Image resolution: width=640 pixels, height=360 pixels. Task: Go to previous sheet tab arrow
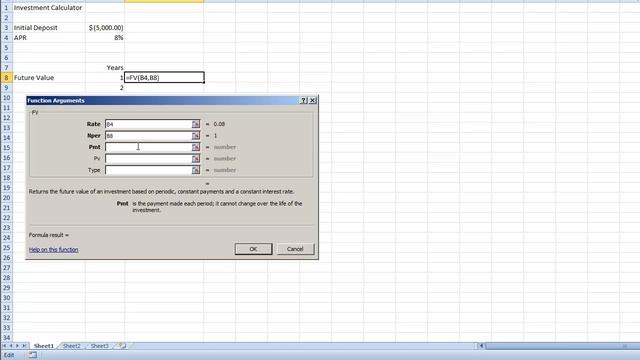point(11,346)
